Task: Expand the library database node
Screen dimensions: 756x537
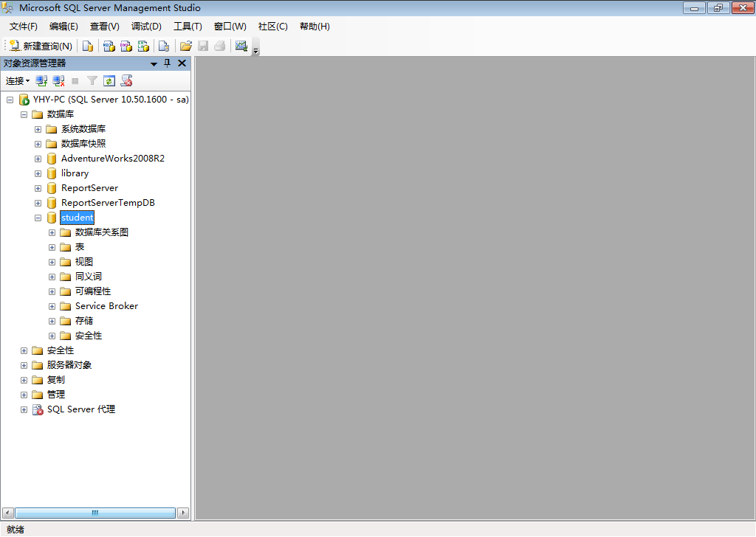Action: [x=38, y=173]
